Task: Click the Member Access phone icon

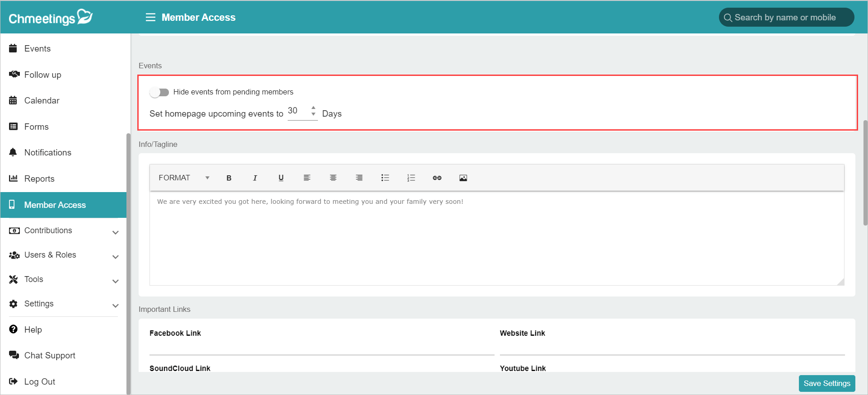Action: click(x=12, y=204)
